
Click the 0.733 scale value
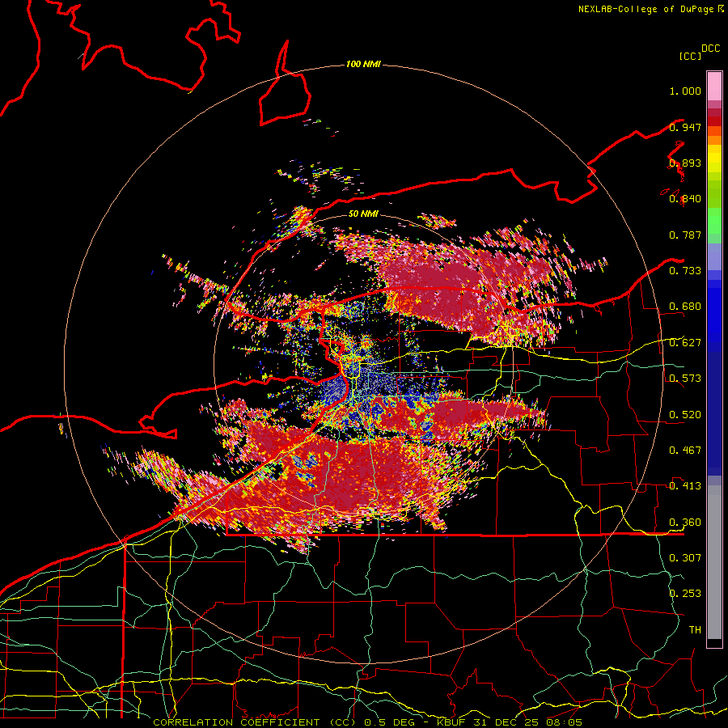tap(685, 271)
